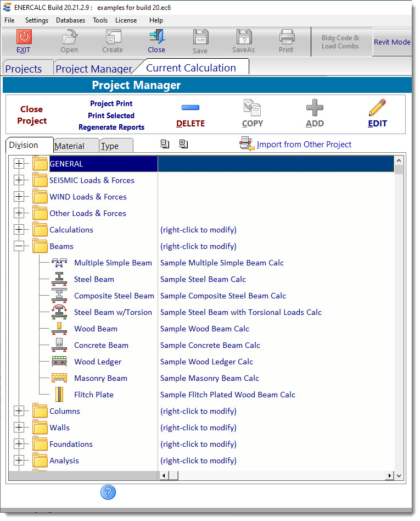Screen dimensions: 420x521
Task: Switch to the Material tab
Action: pyautogui.click(x=69, y=146)
